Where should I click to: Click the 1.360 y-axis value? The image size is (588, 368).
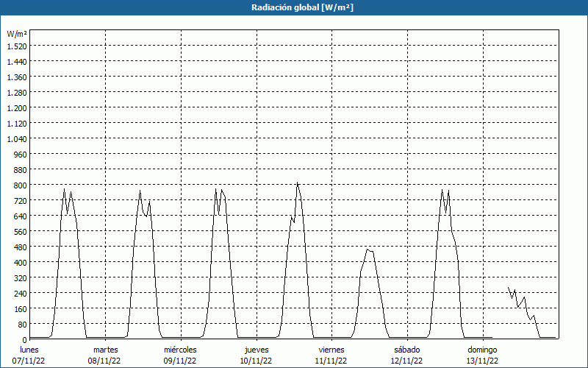pyautogui.click(x=17, y=77)
